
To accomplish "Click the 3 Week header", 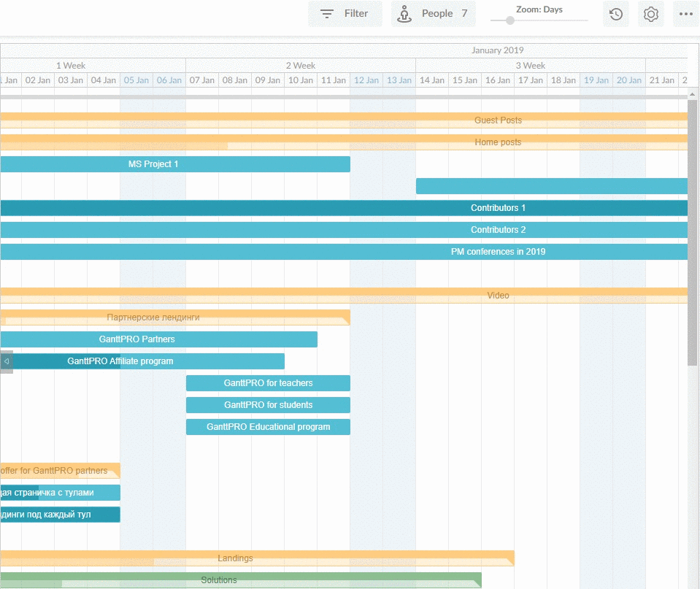I will [x=531, y=66].
